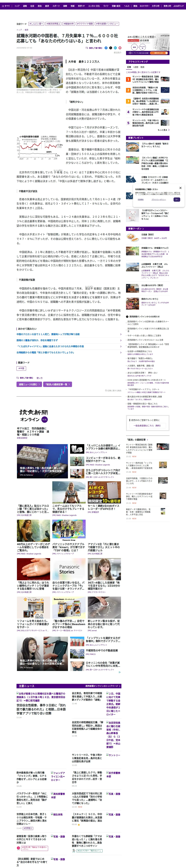The image size is (186, 868).
Task: Click the youth unemployment rate chart
Action: pyautogui.click(x=40, y=147)
